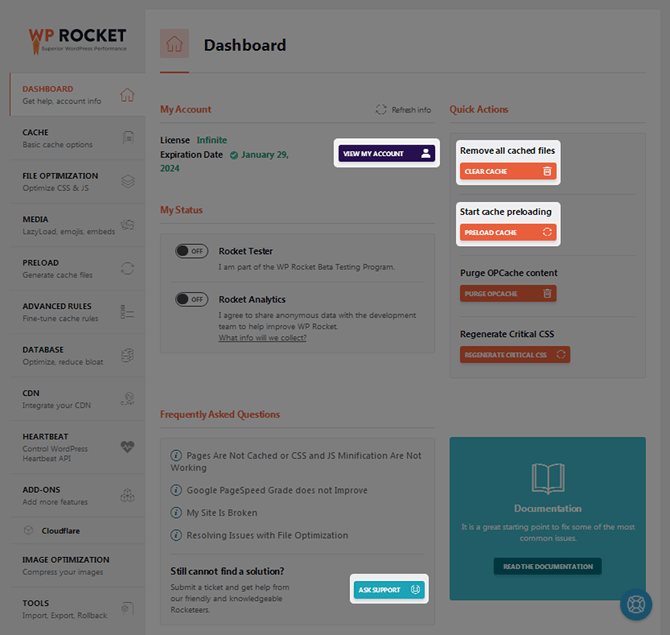Open the Cache settings section

[78, 138]
